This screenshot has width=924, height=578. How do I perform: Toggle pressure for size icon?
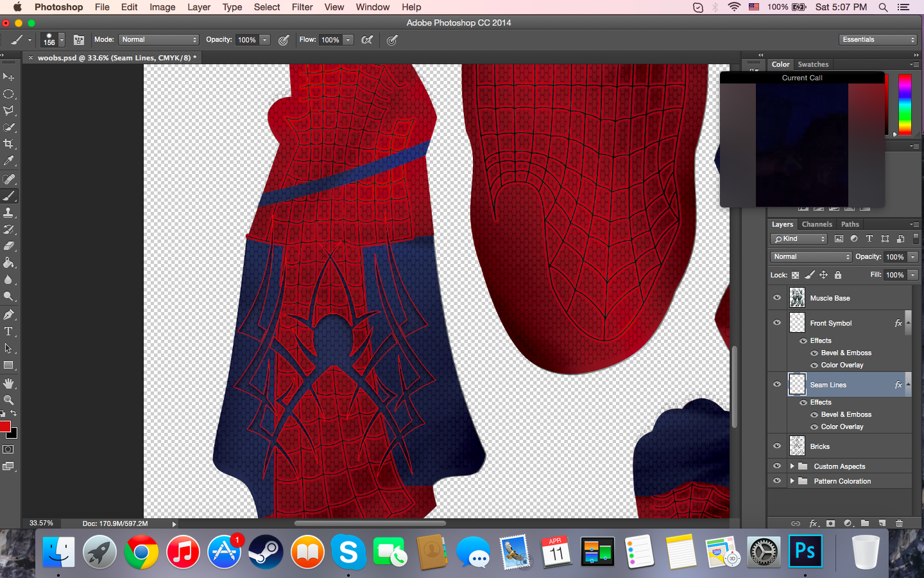pos(392,40)
